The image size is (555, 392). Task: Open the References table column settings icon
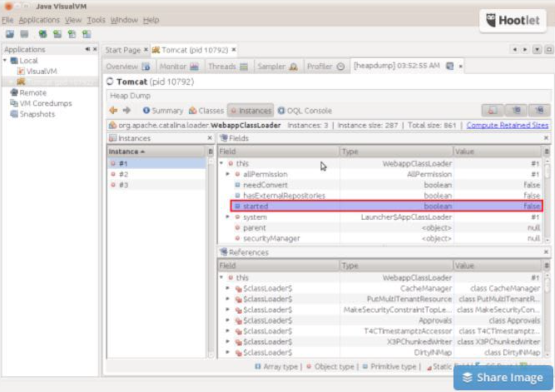coord(547,265)
